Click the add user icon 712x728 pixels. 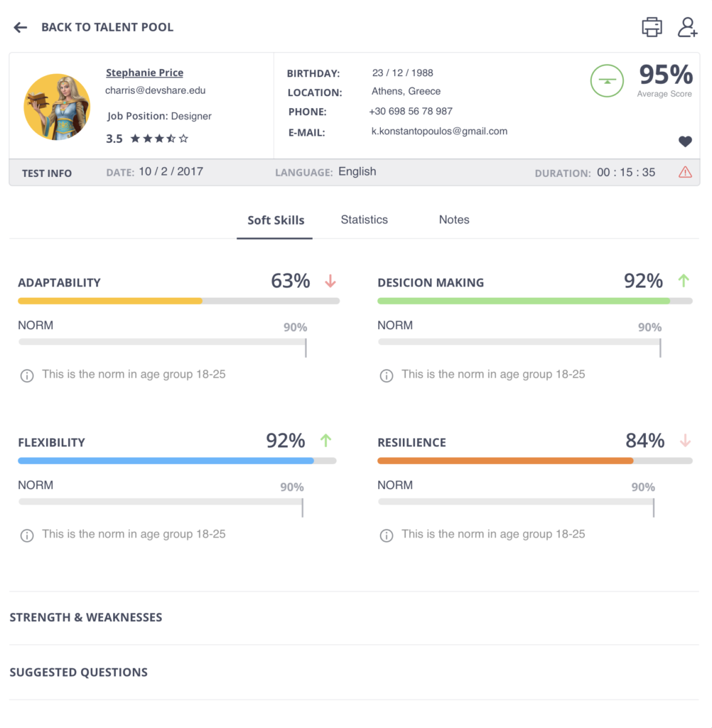[x=687, y=27]
